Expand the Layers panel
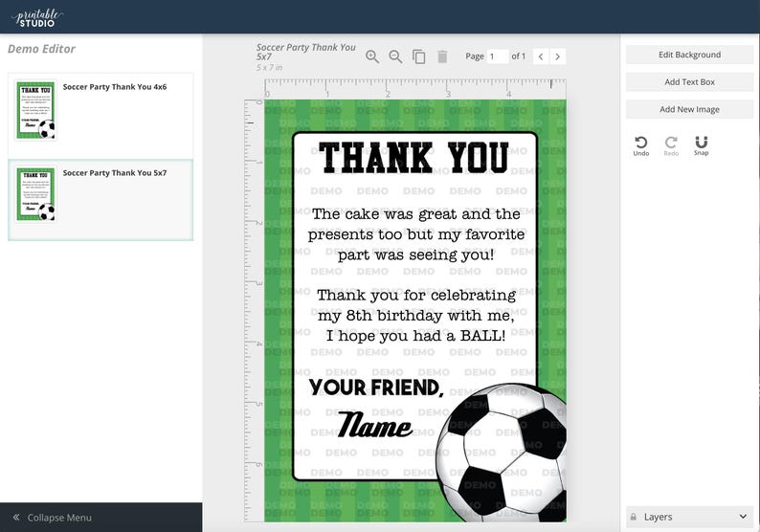760x532 pixels. tap(690, 517)
